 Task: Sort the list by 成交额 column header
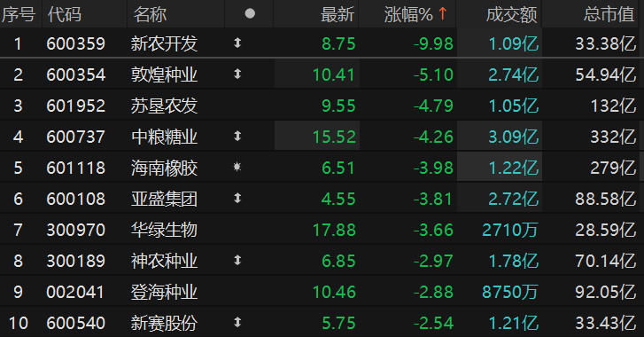pyautogui.click(x=512, y=14)
